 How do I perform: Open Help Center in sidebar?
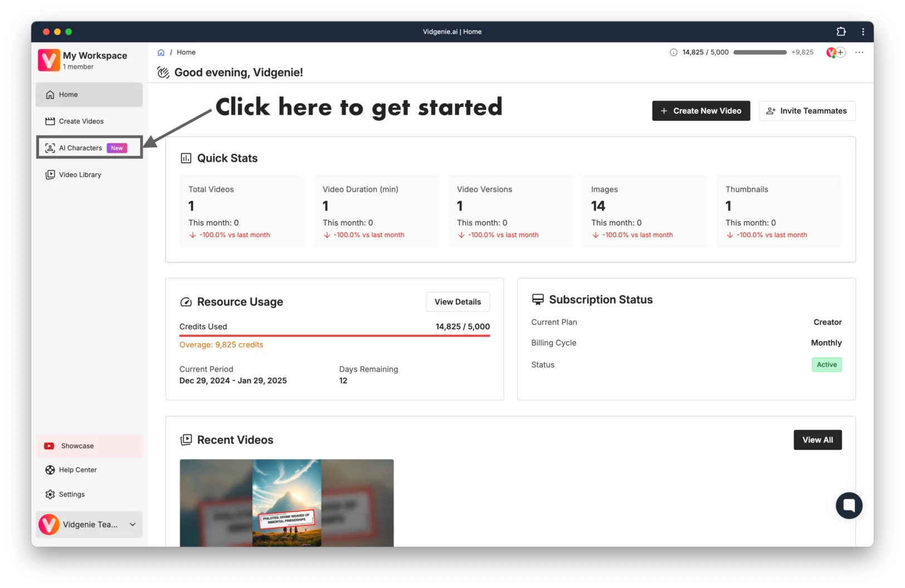click(x=89, y=470)
